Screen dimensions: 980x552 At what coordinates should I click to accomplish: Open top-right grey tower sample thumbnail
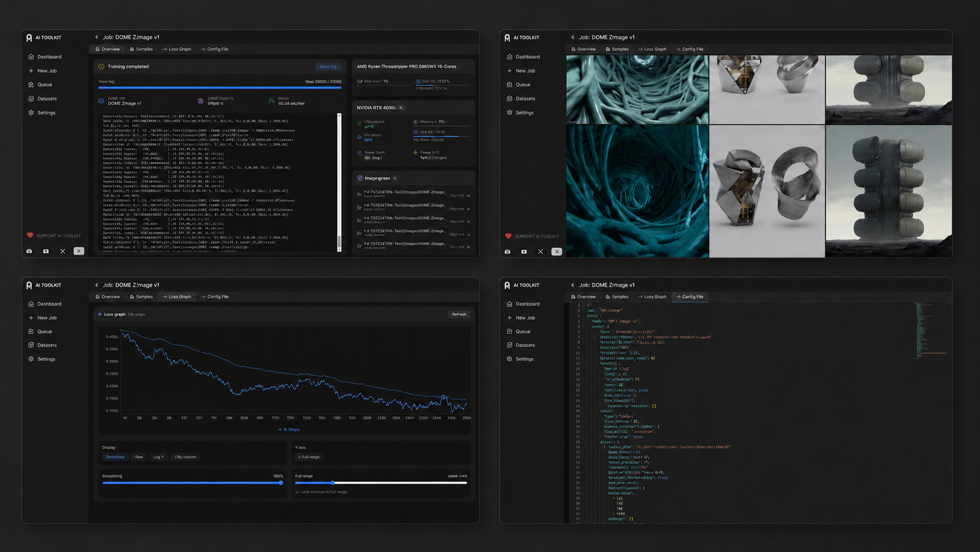pyautogui.click(x=889, y=90)
